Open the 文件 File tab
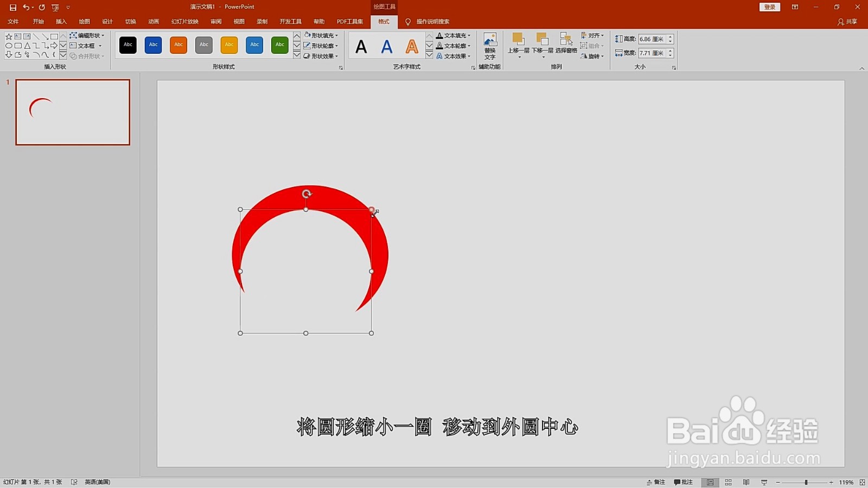868x488 pixels. tap(13, 22)
